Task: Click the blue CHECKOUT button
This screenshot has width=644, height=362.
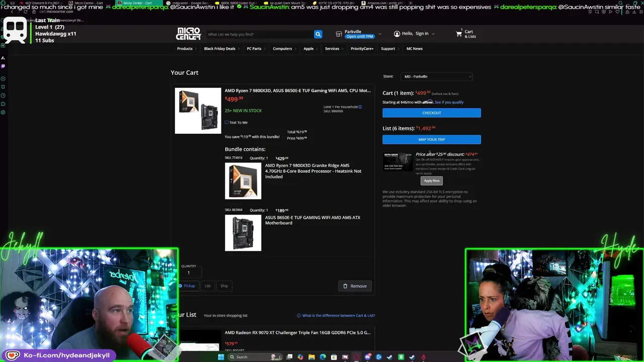Action: pyautogui.click(x=432, y=113)
